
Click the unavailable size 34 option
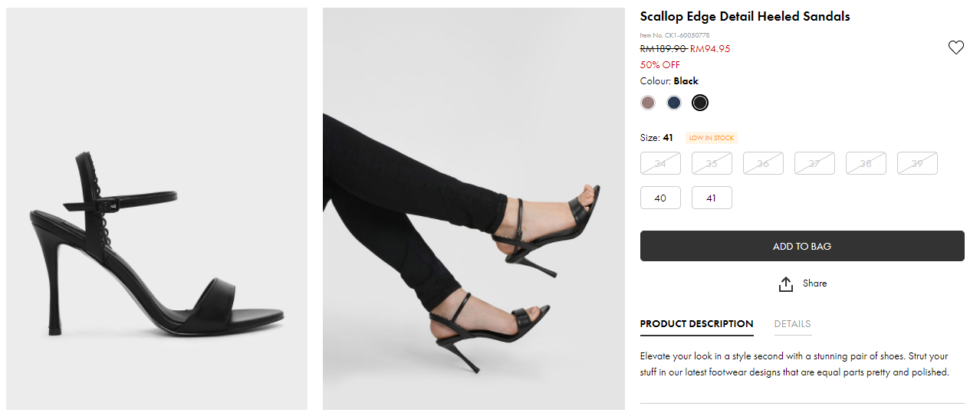(660, 163)
